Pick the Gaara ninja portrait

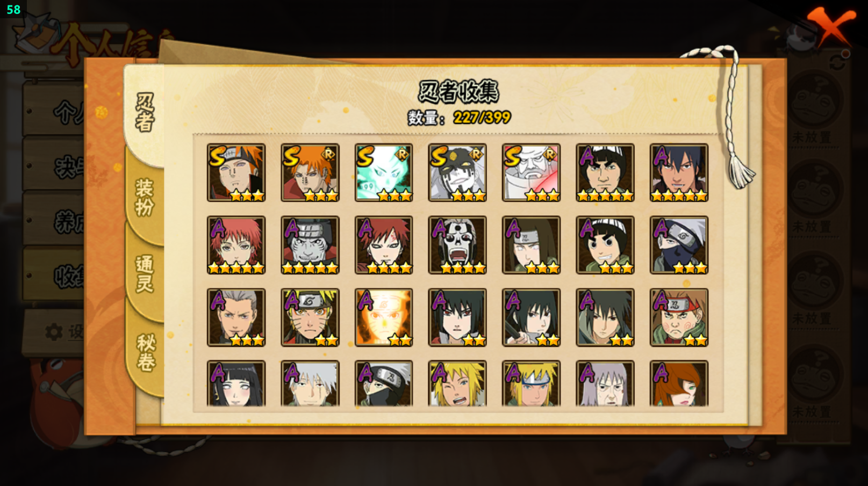384,245
